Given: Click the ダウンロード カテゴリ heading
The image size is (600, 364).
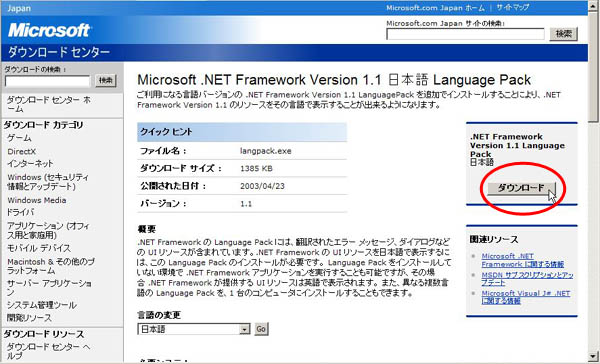Looking at the screenshot, I should (43, 125).
